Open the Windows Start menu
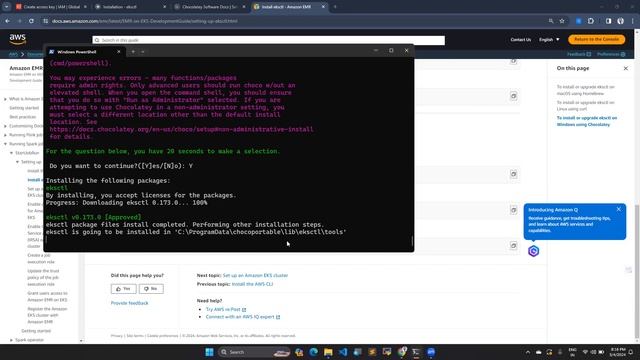 point(209,352)
